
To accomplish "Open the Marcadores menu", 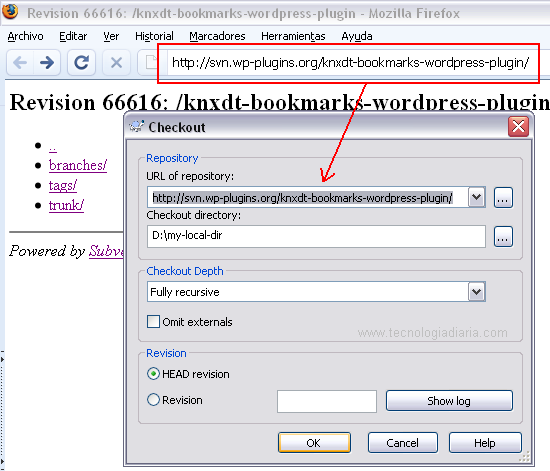I will [x=217, y=36].
